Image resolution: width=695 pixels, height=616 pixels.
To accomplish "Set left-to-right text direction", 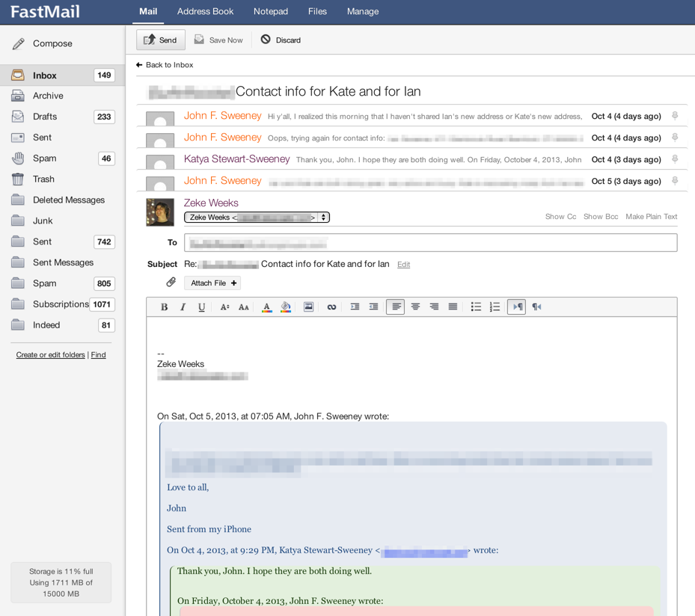I will tap(517, 307).
